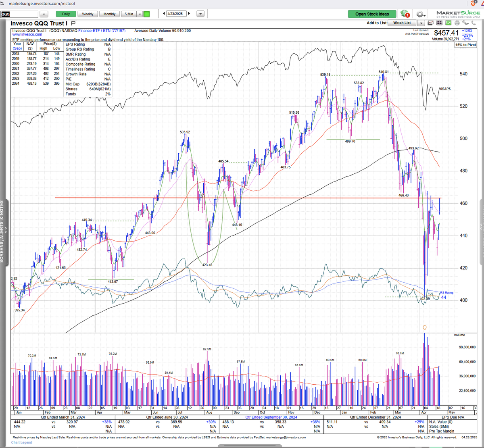Open the symbol history dropdown next to QQQ
Screen dimensions: 484x448
44,14
